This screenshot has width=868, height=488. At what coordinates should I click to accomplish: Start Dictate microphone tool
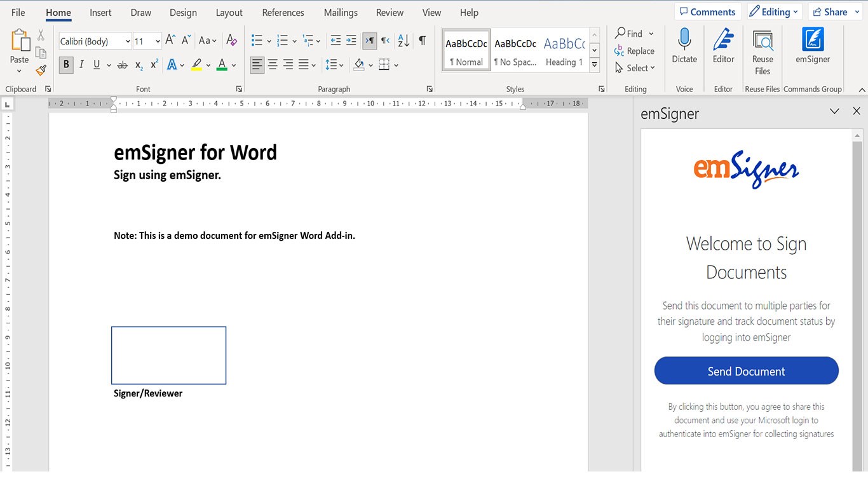(x=684, y=46)
